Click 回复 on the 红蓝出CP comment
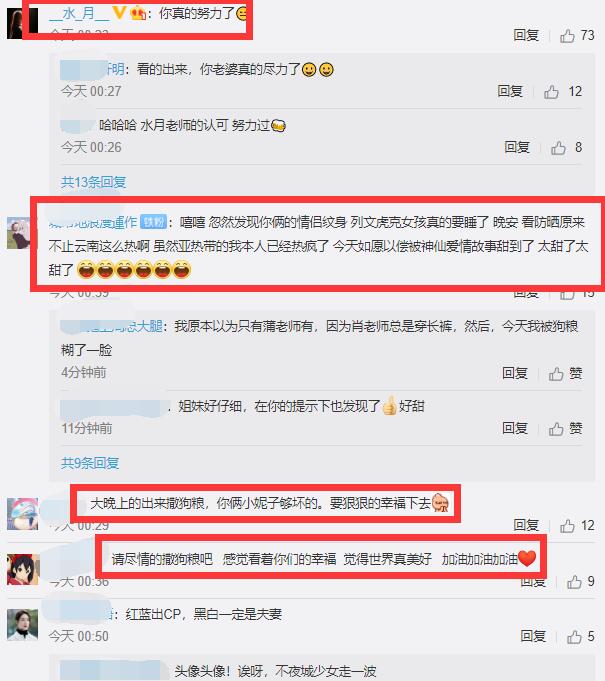605x681 pixels. 533,636
